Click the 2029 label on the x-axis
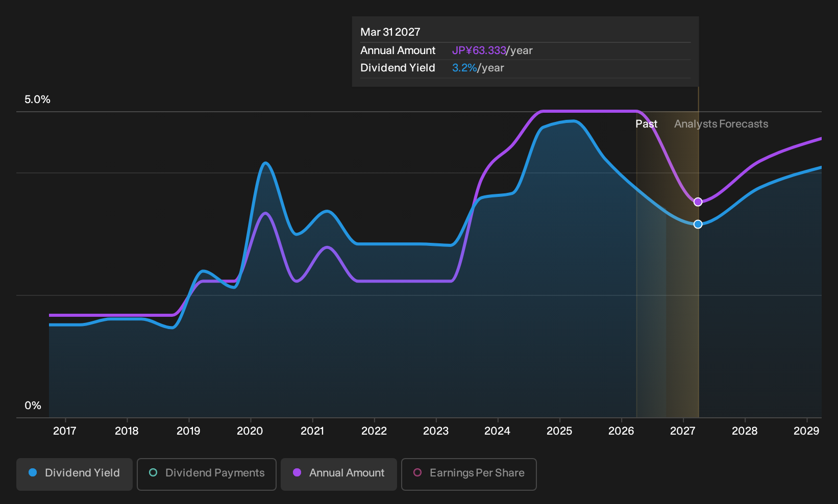This screenshot has height=504, width=838. [x=806, y=431]
